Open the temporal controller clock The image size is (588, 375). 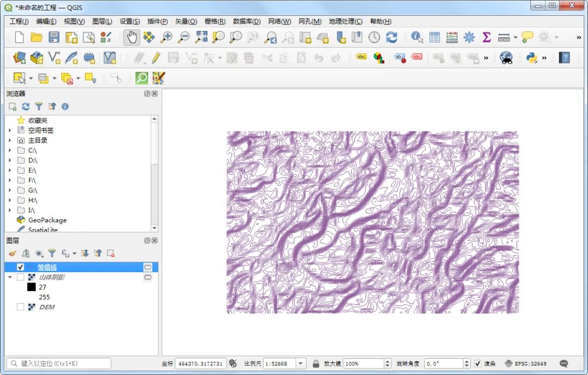tap(374, 37)
